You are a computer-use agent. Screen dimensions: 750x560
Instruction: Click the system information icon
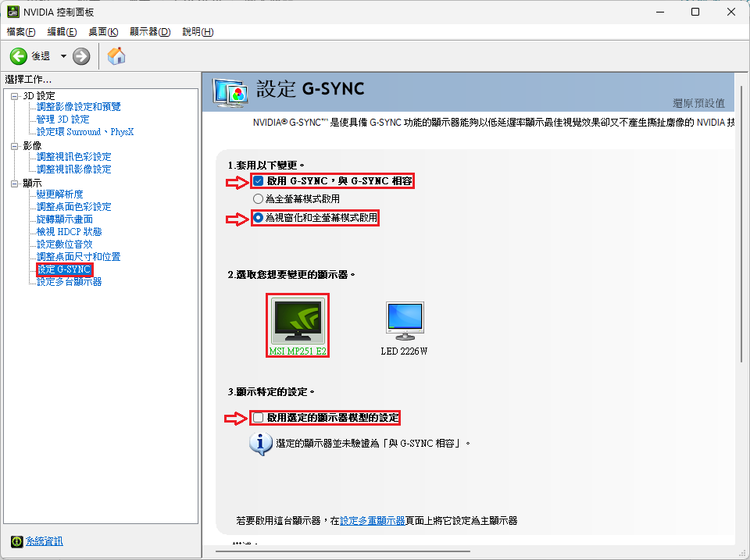16,541
